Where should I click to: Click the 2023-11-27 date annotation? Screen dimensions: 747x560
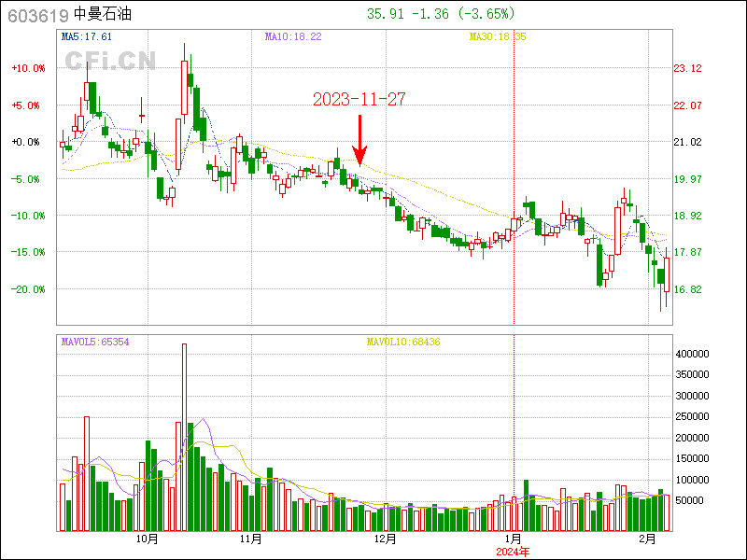pyautogui.click(x=359, y=99)
